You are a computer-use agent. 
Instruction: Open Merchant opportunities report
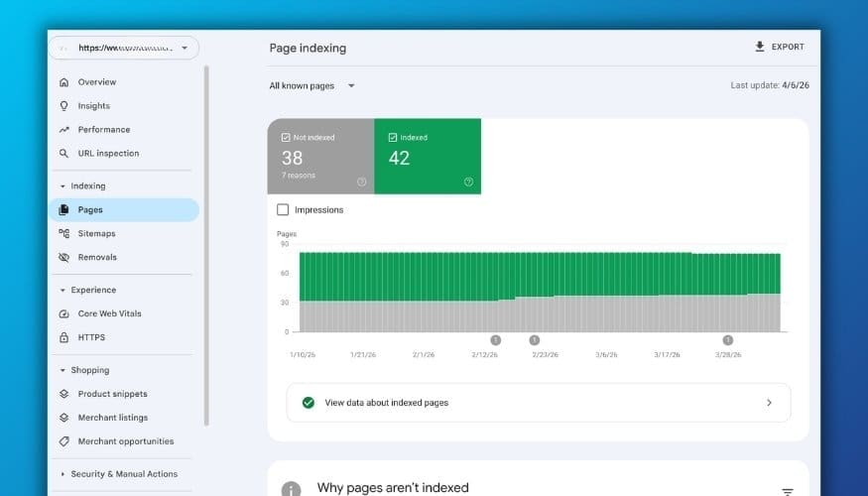click(126, 441)
